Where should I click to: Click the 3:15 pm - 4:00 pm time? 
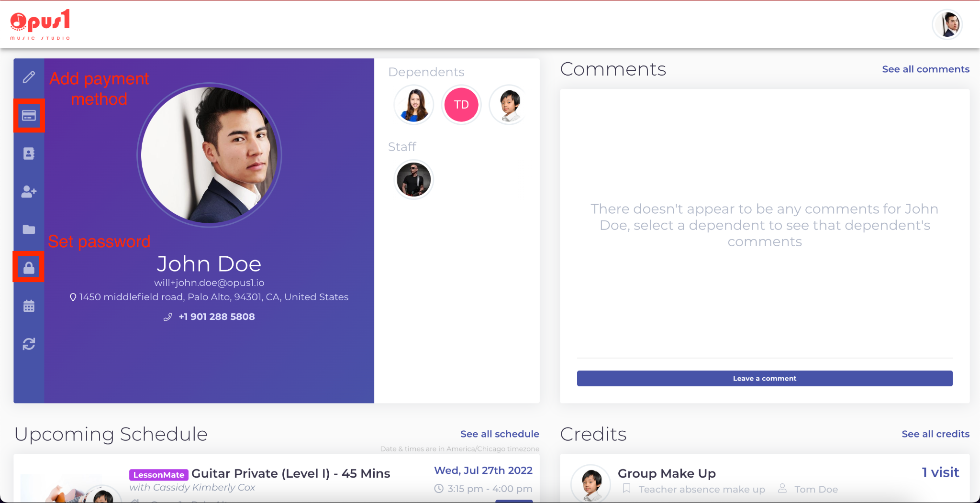490,489
